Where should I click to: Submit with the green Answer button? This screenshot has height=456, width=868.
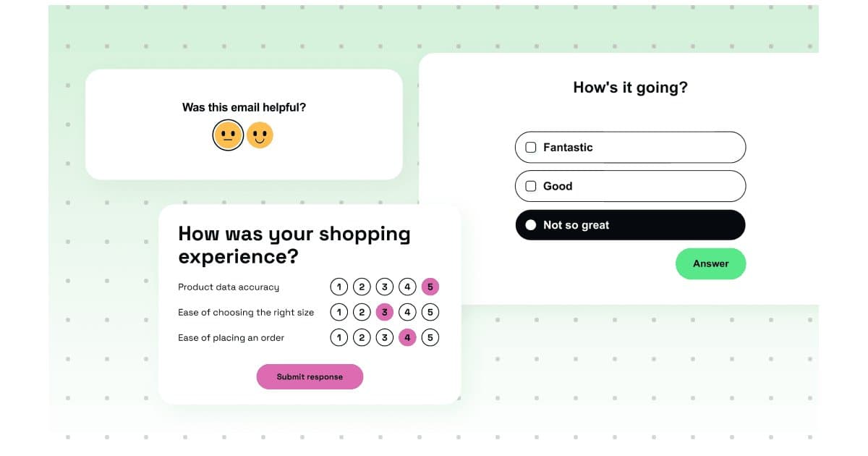click(x=710, y=263)
